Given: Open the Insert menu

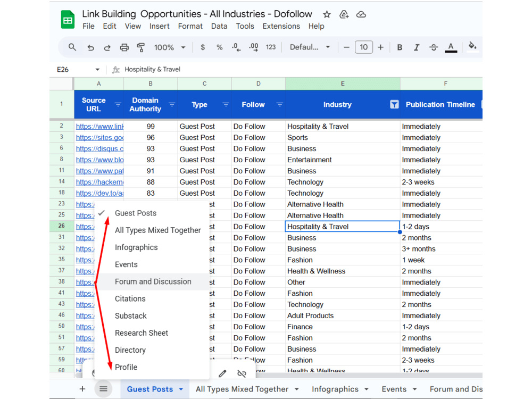Looking at the screenshot, I should (160, 26).
